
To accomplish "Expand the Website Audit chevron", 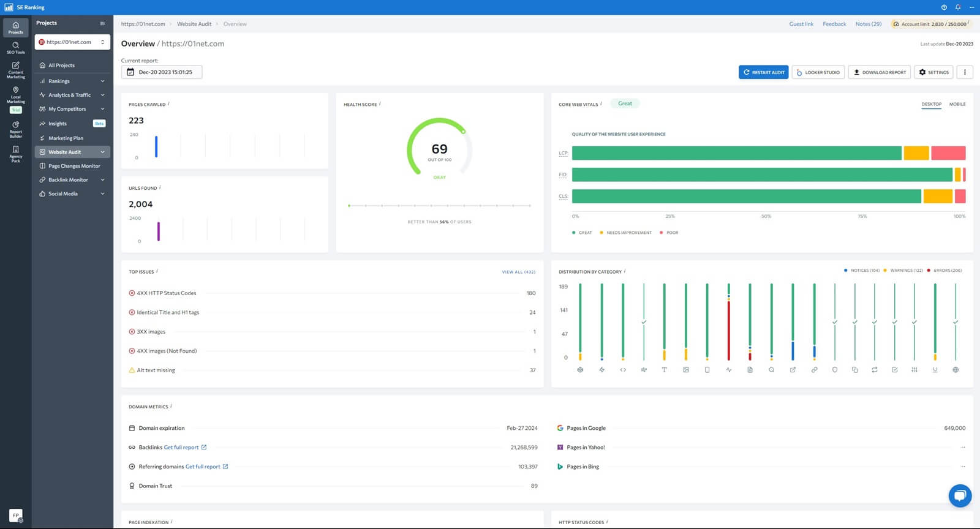I will click(102, 152).
